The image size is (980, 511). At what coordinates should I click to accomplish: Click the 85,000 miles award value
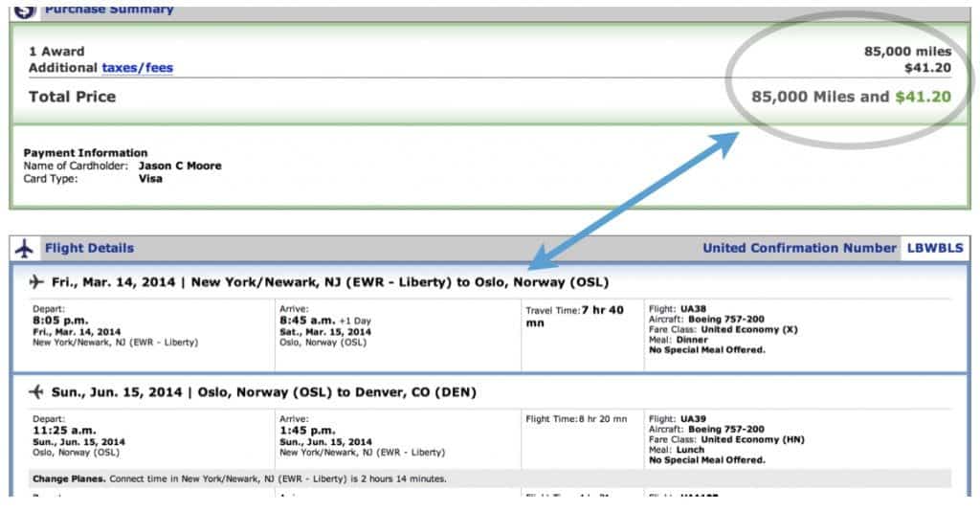907,52
